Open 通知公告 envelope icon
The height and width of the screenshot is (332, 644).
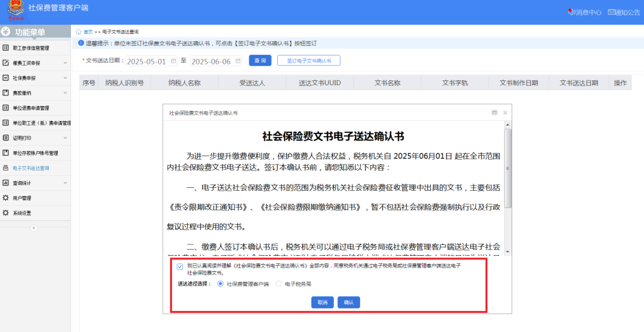pos(611,12)
